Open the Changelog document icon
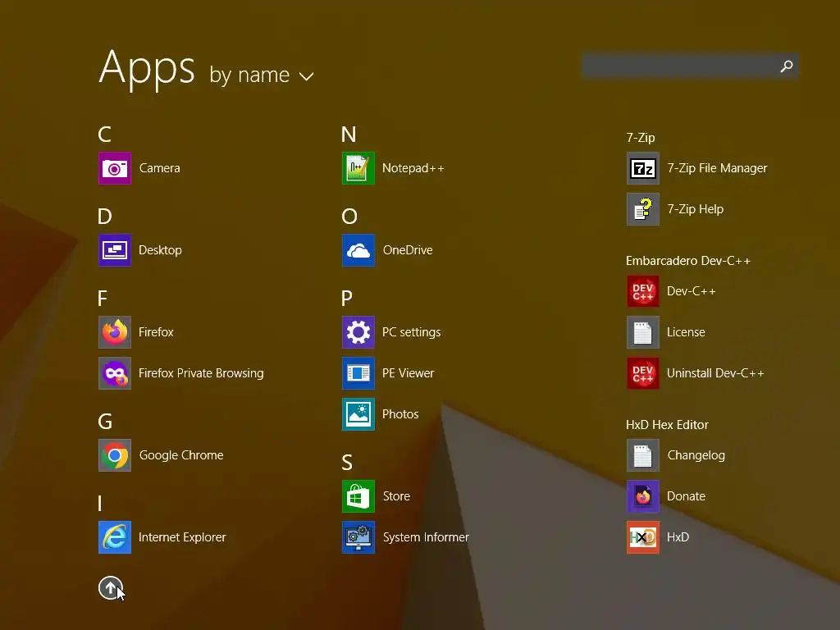 [643, 455]
